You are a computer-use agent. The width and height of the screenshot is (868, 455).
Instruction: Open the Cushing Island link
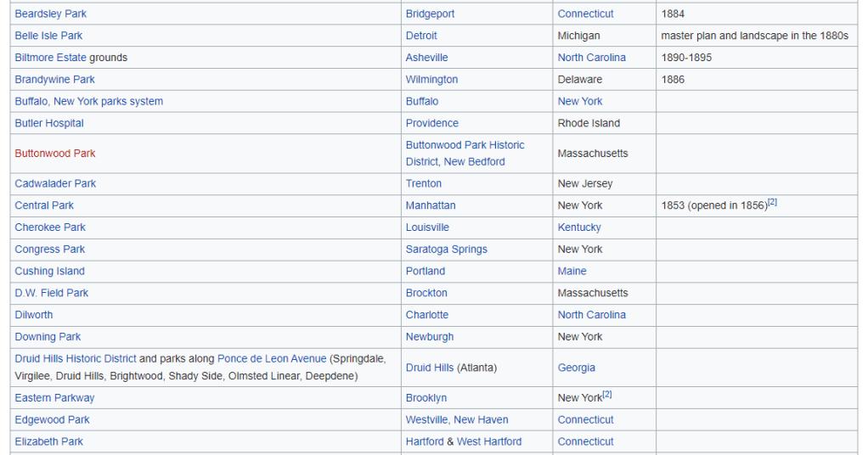(x=49, y=272)
